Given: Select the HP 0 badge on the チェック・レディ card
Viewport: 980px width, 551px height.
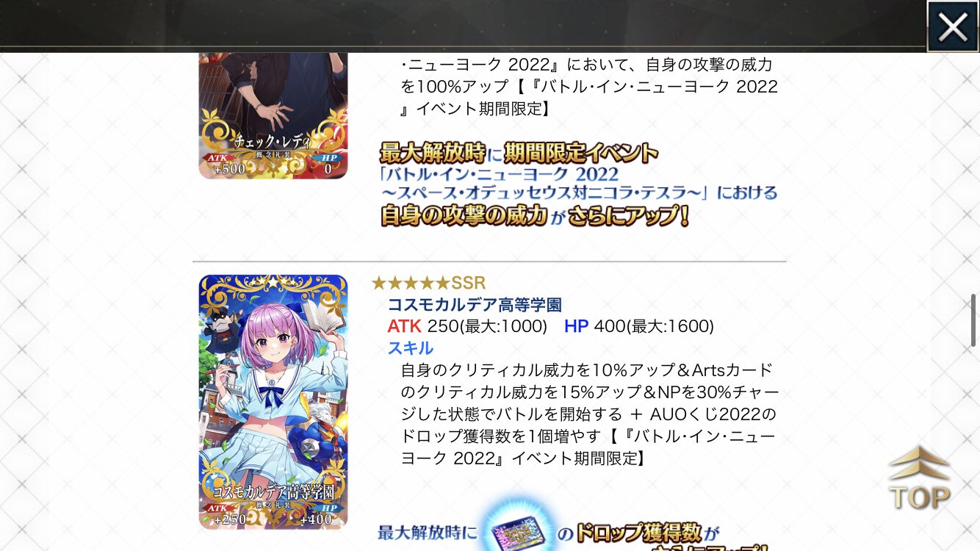Looking at the screenshot, I should pyautogui.click(x=326, y=165).
